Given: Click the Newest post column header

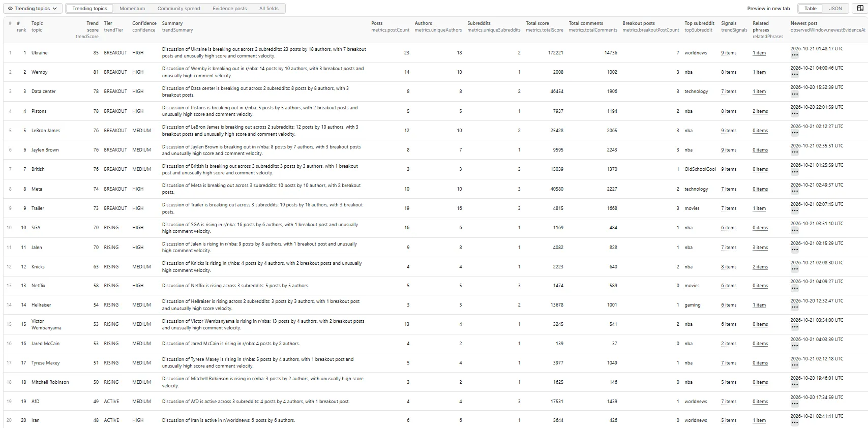Looking at the screenshot, I should tap(828, 26).
